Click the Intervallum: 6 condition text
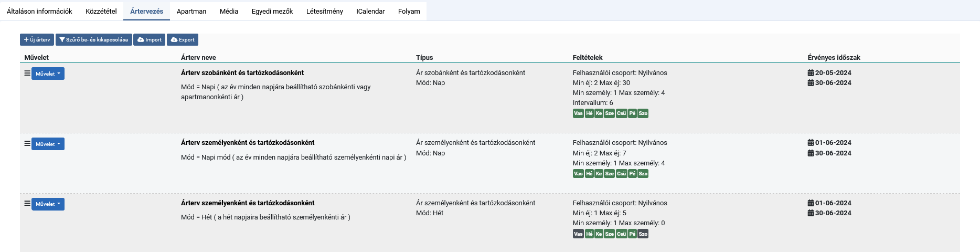 point(593,103)
